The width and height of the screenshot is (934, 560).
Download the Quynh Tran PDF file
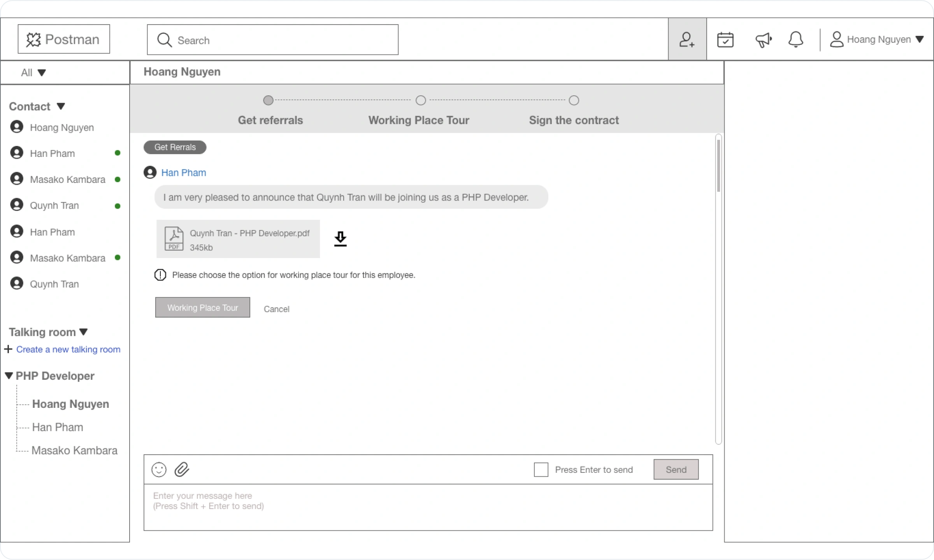click(x=340, y=239)
